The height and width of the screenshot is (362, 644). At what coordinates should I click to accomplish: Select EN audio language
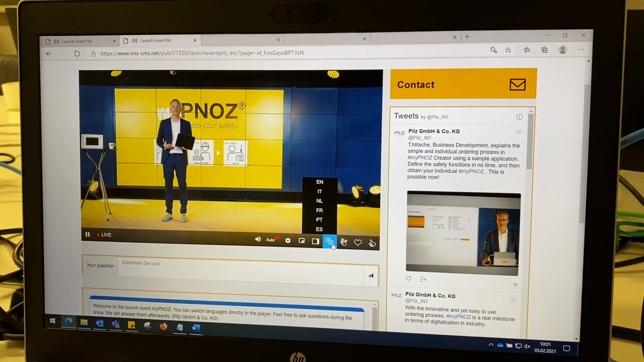320,182
